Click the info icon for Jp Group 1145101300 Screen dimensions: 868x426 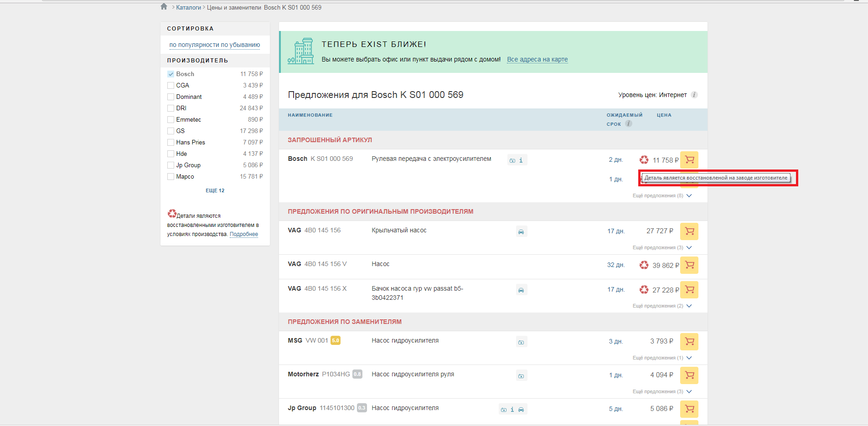[512, 410]
